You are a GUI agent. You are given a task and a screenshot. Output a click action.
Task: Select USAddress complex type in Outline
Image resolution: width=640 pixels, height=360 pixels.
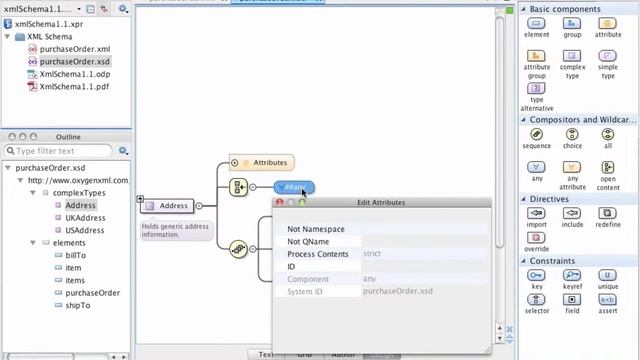click(x=84, y=230)
